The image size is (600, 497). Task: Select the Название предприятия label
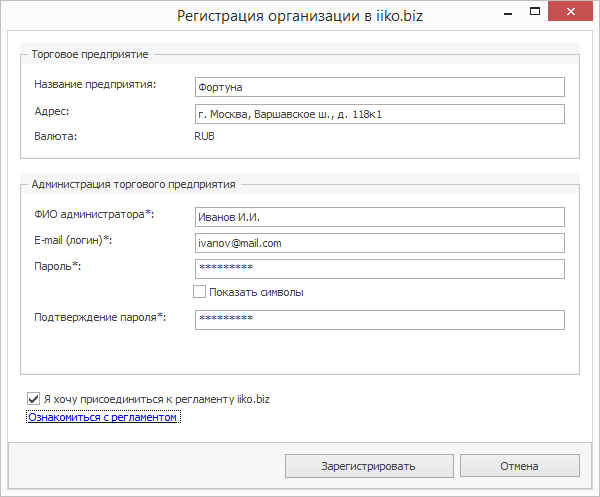(x=95, y=84)
